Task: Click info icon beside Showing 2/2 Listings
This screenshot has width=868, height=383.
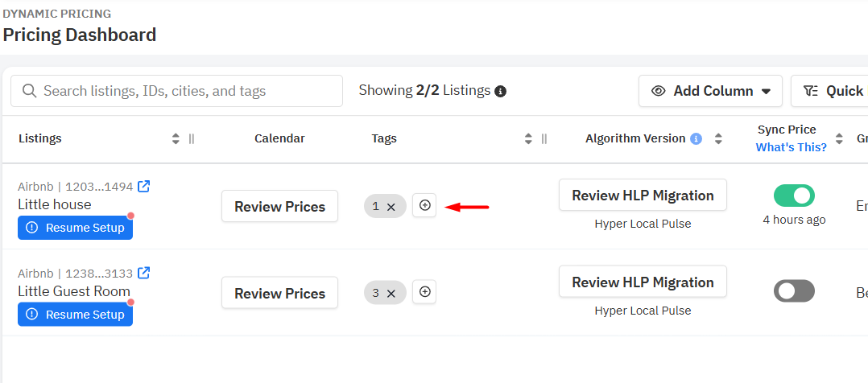Action: click(x=500, y=91)
